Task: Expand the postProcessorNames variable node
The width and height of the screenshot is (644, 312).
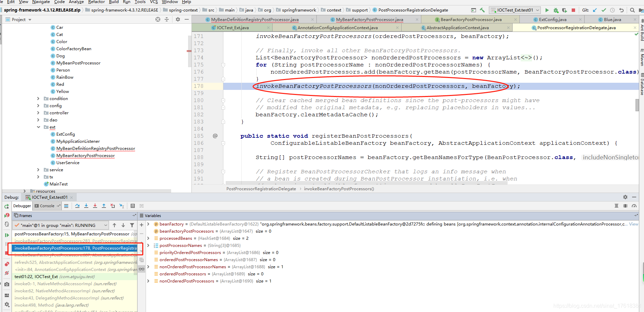Action: pos(148,246)
